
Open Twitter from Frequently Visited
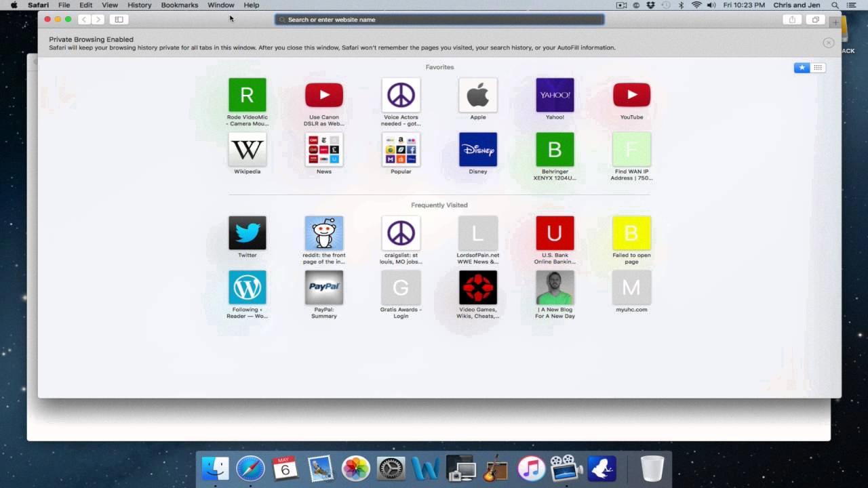coord(247,233)
